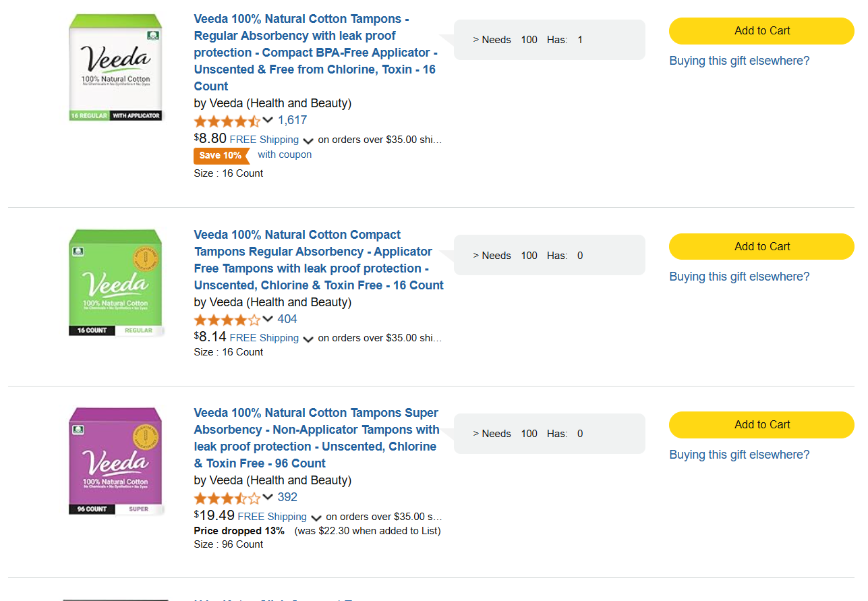Click 'Buying this gift elsewhere?' for the Super 96 Count
The image size is (868, 601).
[x=739, y=455]
